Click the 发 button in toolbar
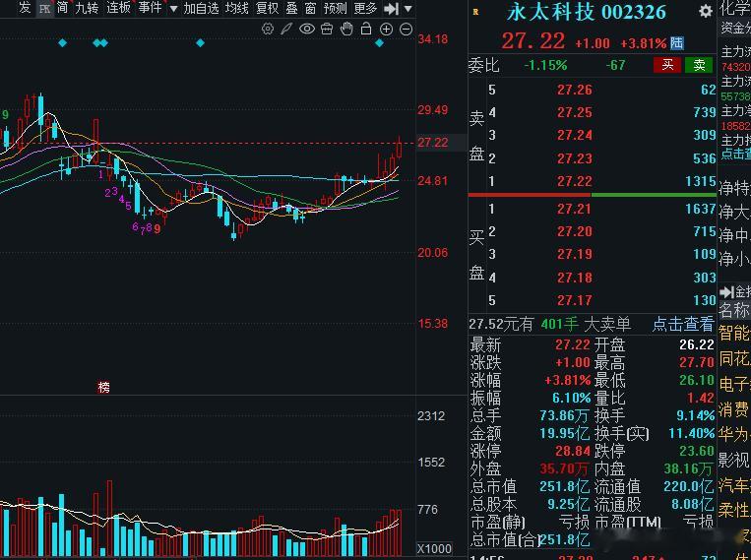 coord(25,8)
